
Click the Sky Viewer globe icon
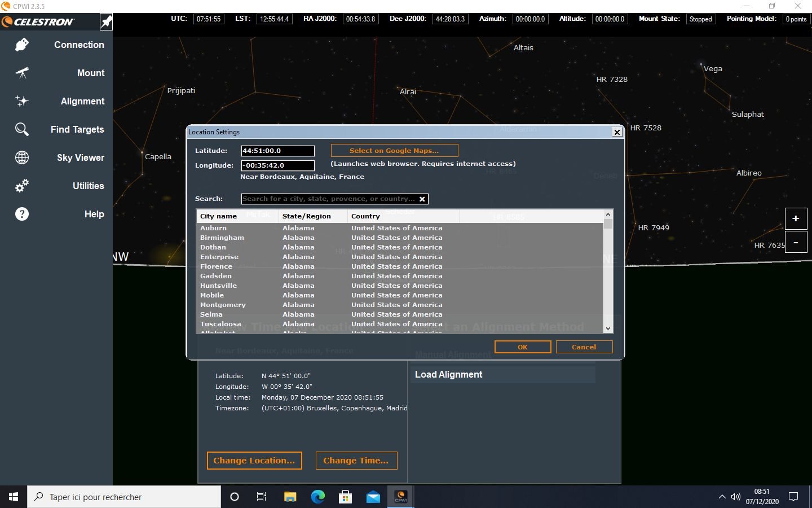coord(22,157)
